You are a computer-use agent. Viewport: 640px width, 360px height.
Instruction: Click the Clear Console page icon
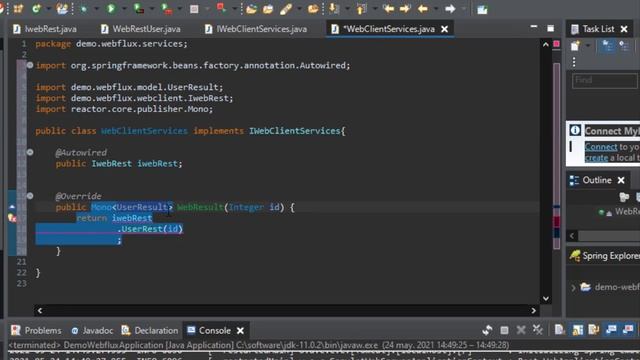tap(559, 330)
